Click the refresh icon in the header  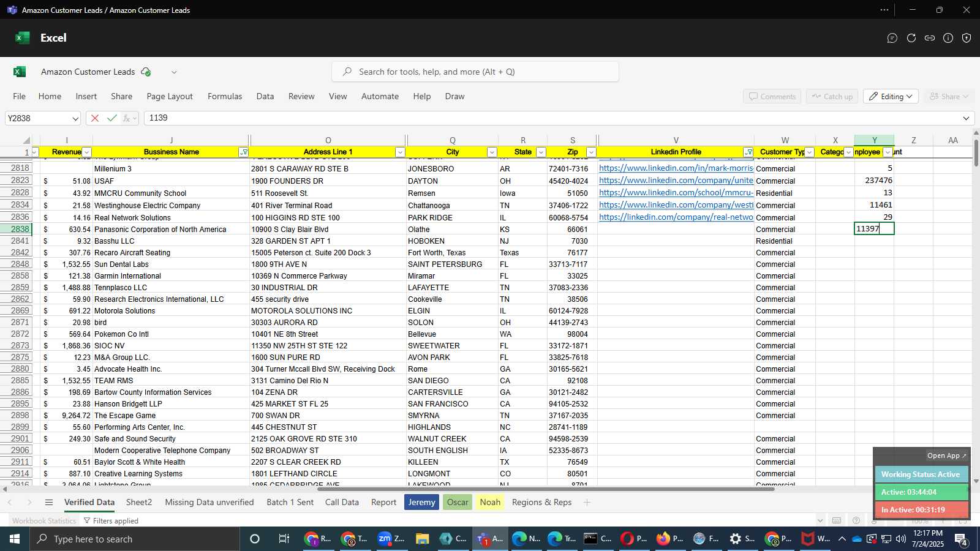(911, 38)
